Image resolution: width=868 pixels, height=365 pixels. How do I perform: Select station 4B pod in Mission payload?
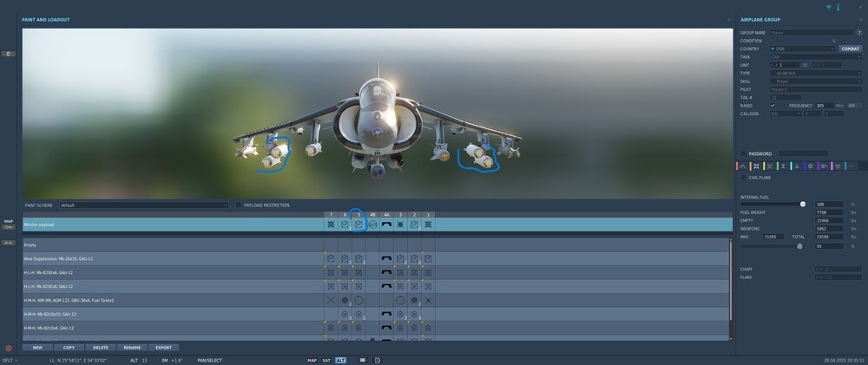click(x=372, y=224)
